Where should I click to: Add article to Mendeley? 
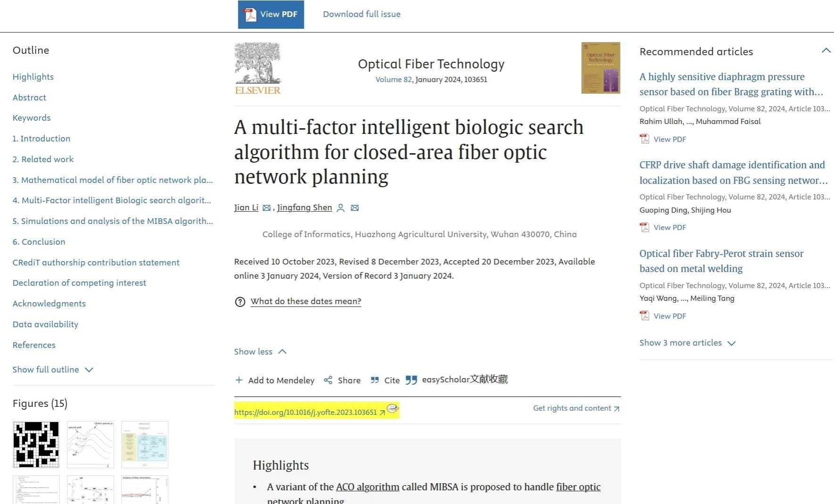(275, 380)
